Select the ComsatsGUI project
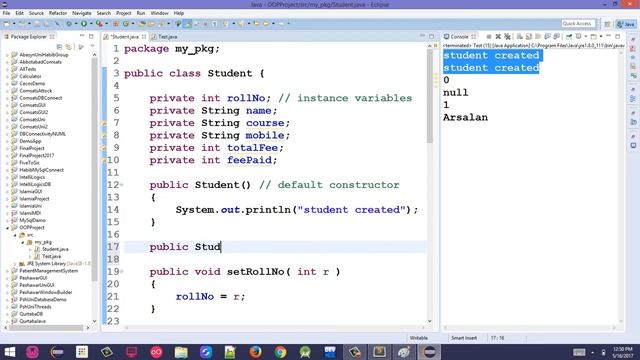 point(32,105)
